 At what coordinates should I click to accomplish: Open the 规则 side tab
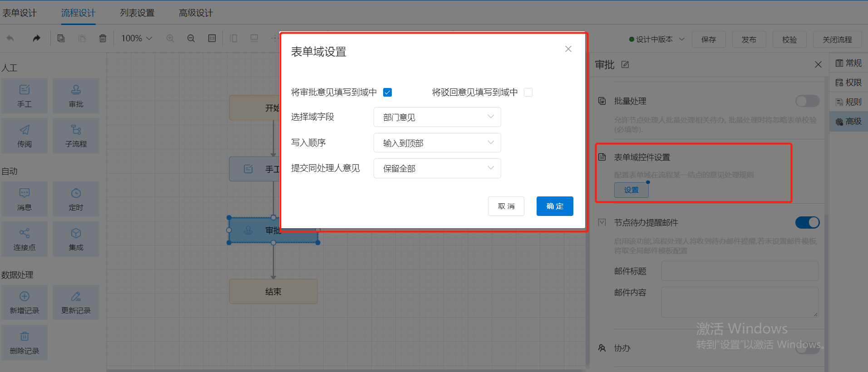[x=848, y=102]
